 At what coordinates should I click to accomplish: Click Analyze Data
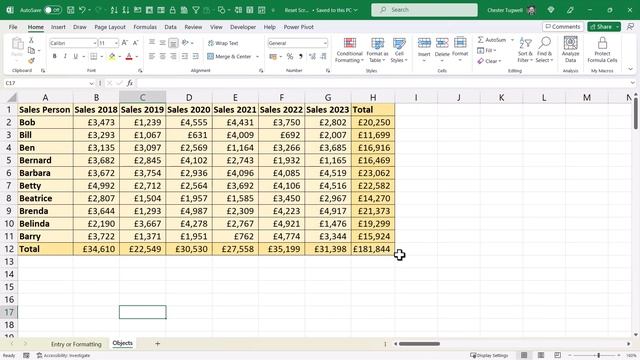[570, 50]
